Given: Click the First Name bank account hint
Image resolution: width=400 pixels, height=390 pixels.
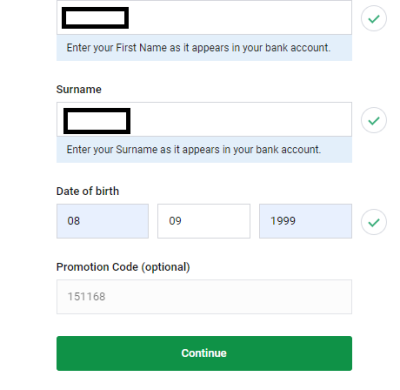Looking at the screenshot, I should [198, 48].
